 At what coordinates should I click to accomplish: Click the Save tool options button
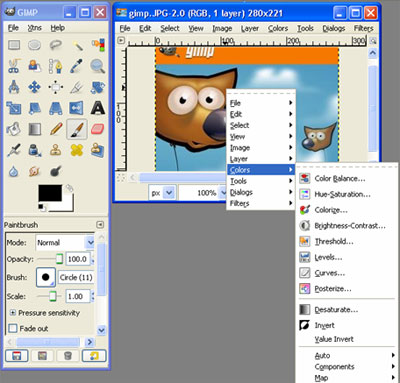pos(16,356)
